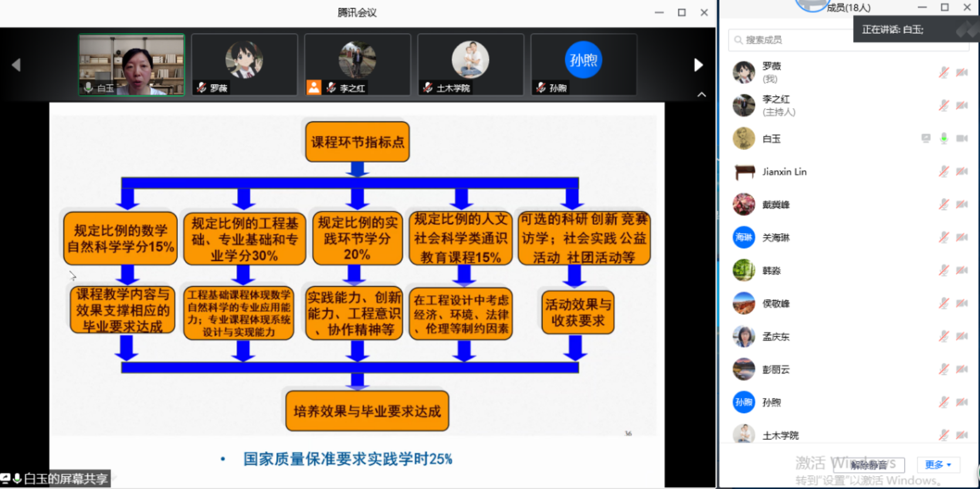Click the muted mic icon on 孙煦's video tile

(x=541, y=88)
